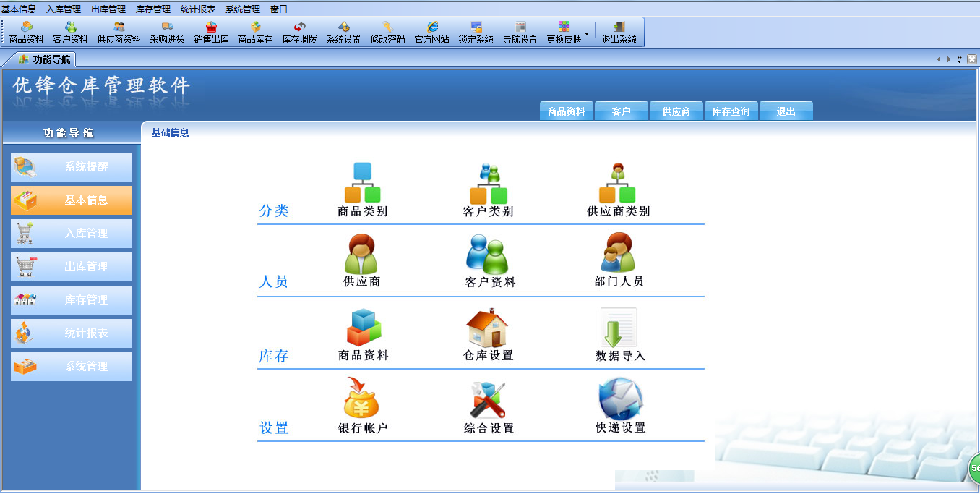Open the 采购进货 toolbar icon
The width and height of the screenshot is (980, 494).
click(166, 32)
